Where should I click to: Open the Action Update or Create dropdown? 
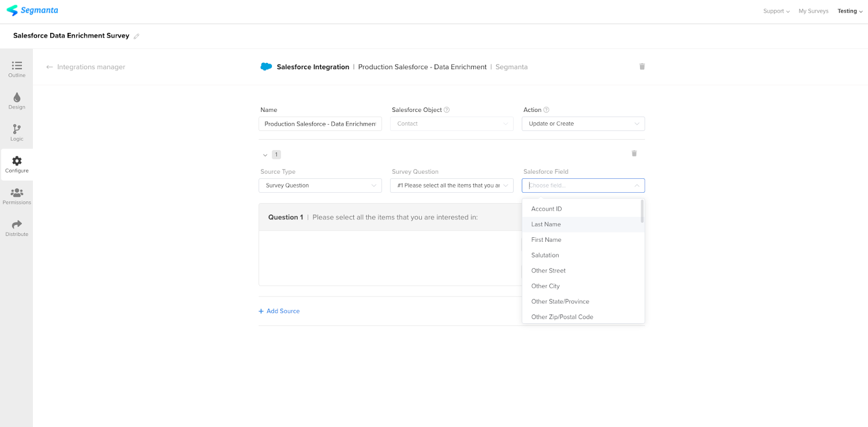pos(583,123)
